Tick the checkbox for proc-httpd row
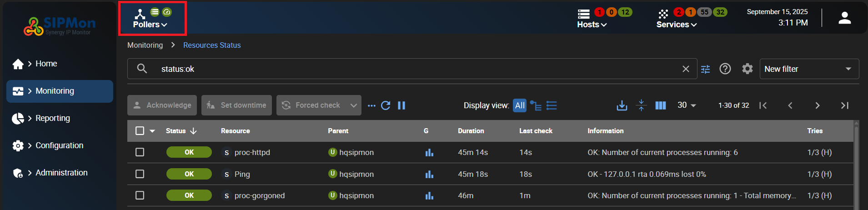The height and width of the screenshot is (210, 868). point(140,152)
